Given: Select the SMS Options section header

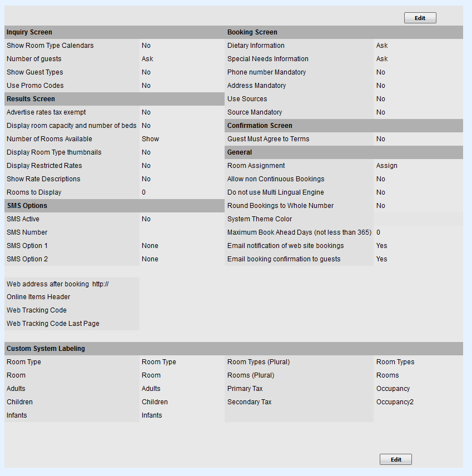Looking at the screenshot, I should click(x=27, y=206).
